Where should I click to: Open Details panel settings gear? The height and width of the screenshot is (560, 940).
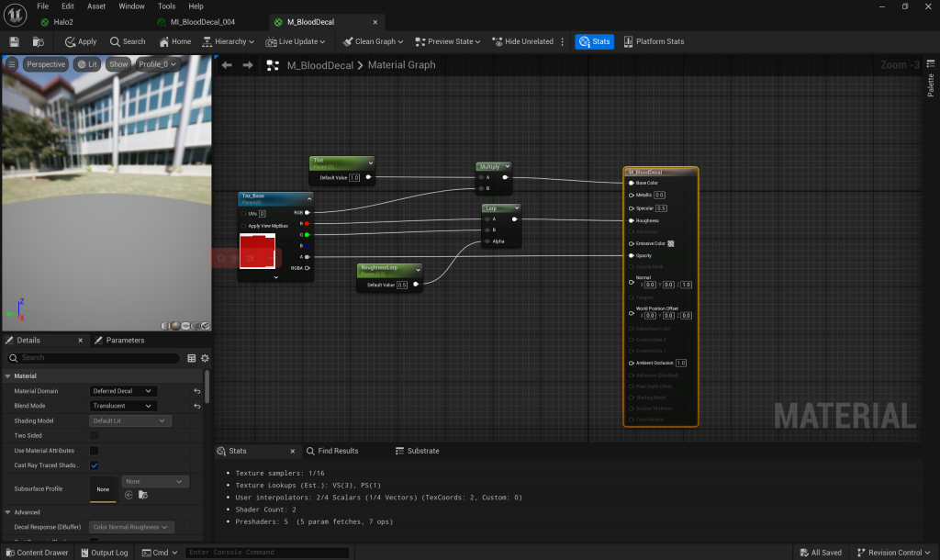[x=205, y=358]
